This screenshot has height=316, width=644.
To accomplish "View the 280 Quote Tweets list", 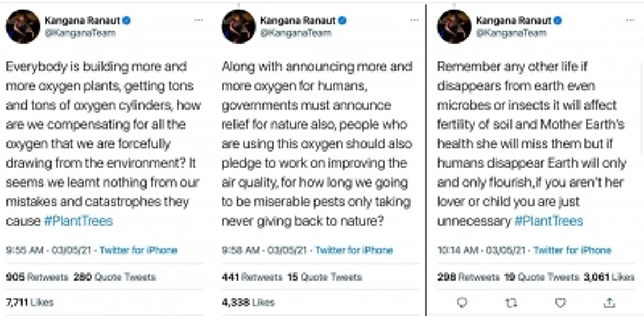I will (x=114, y=277).
